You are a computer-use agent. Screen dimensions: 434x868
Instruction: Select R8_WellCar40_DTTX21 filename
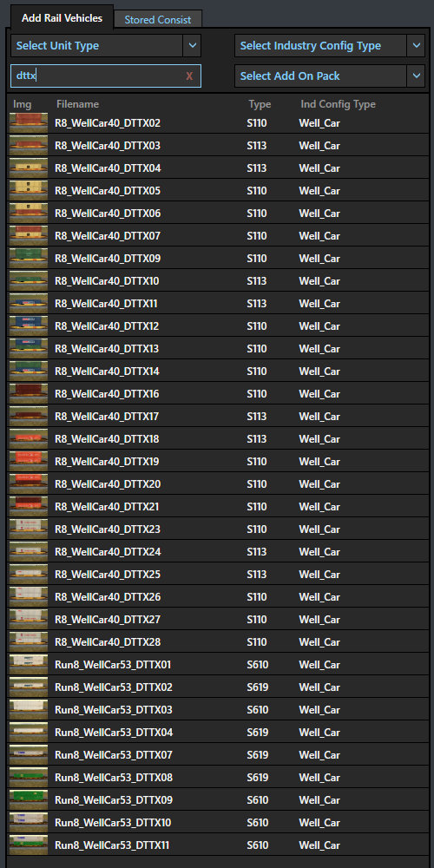pyautogui.click(x=108, y=507)
